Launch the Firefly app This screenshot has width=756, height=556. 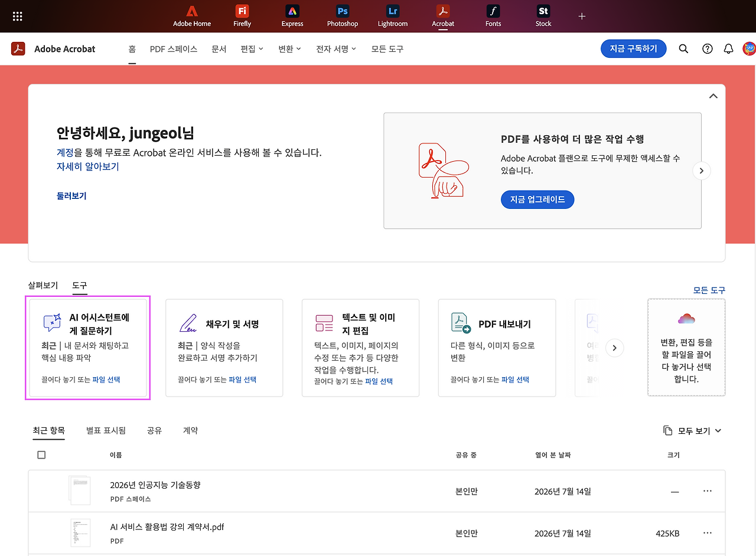coord(242,16)
